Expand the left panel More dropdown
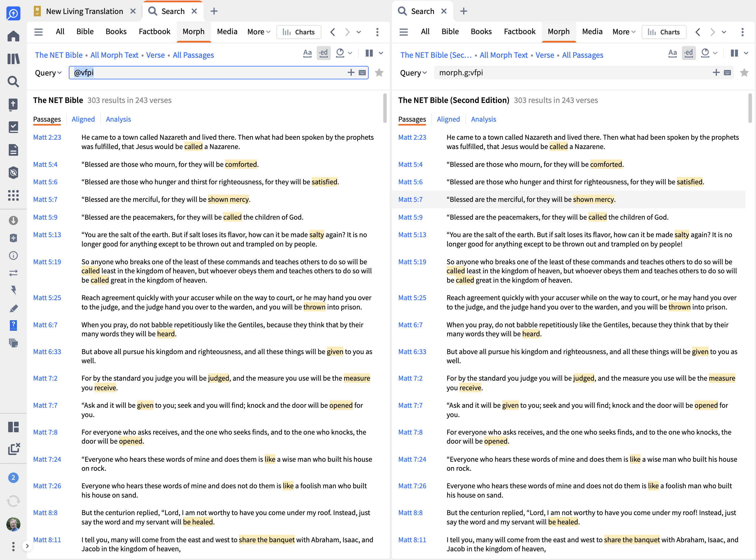This screenshot has height=560, width=756. 259,32
